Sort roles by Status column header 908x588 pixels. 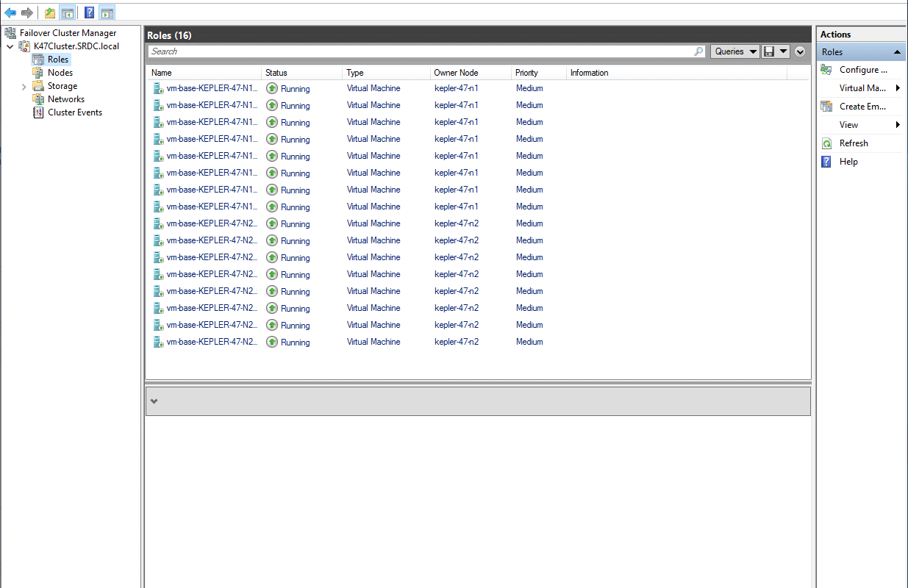[x=302, y=73]
